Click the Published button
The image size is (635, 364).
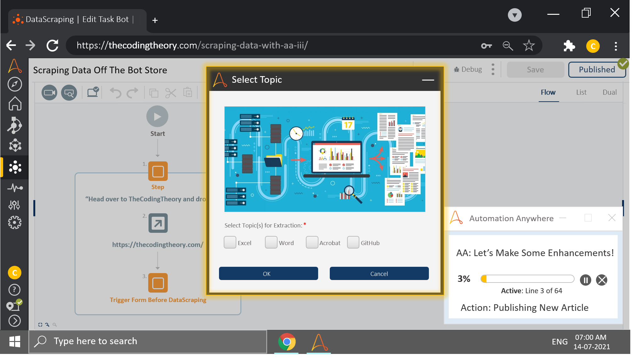(597, 70)
